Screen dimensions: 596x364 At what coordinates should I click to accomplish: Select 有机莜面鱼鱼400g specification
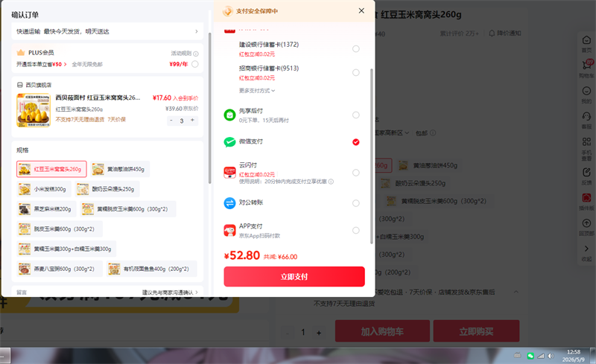coord(152,269)
